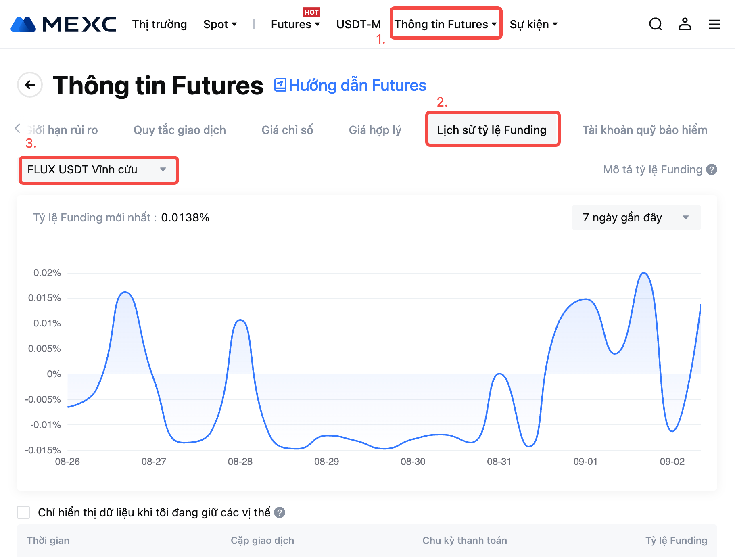Select the Quy tắc giao dịch tab
Screen dimensions: 735x560
click(180, 130)
